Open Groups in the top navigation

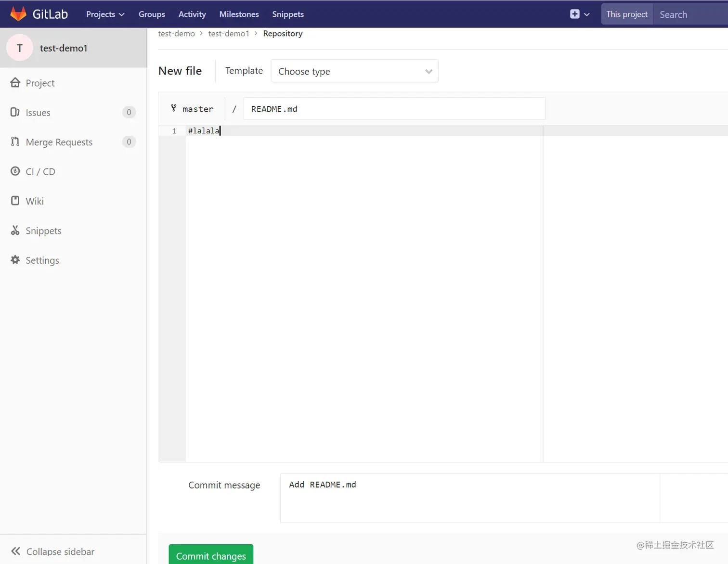pos(152,14)
